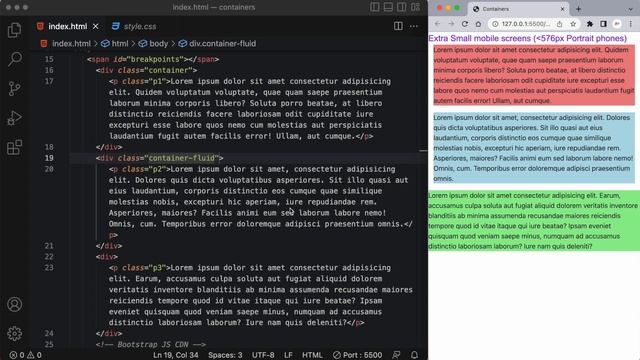Click the Extra Small mobile screens heading
Viewport: 640px width, 360px height.
[527, 38]
